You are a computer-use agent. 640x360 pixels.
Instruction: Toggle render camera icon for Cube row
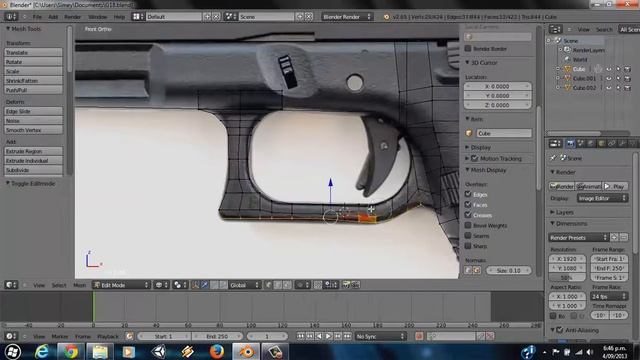[x=627, y=69]
